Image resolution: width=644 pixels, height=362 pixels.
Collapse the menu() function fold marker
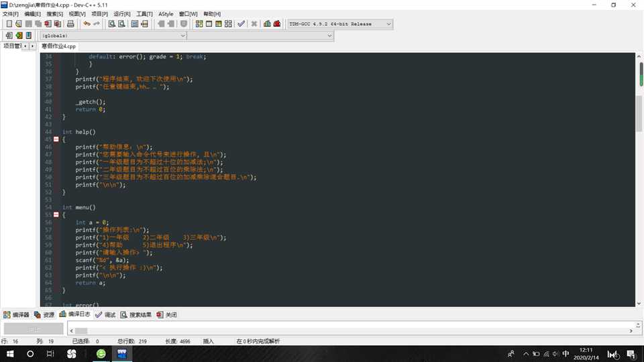56,215
